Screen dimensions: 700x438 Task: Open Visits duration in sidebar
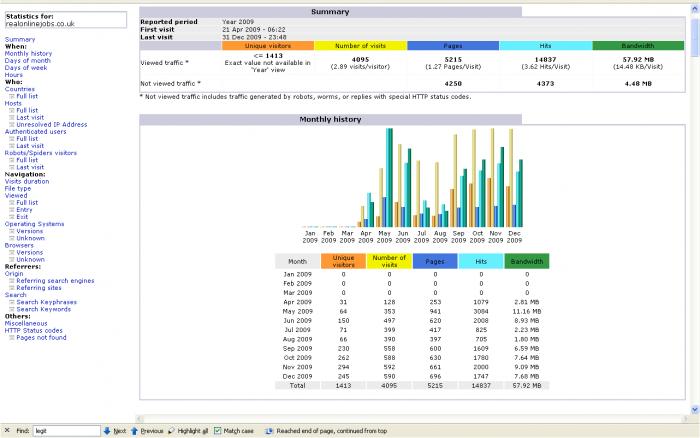pos(29,180)
